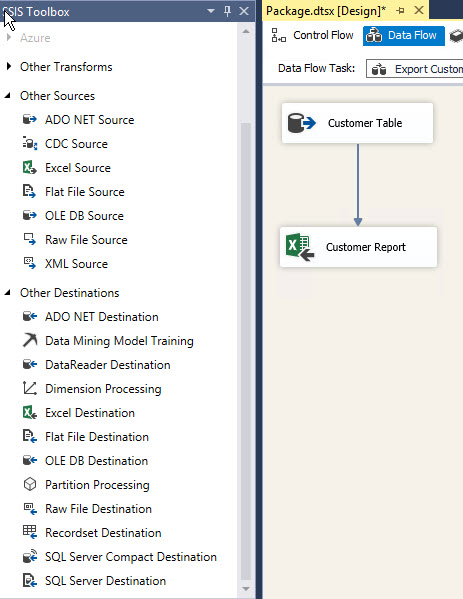Collapse the Other Destinations group
Screen dimensions: 463x599
8,293
